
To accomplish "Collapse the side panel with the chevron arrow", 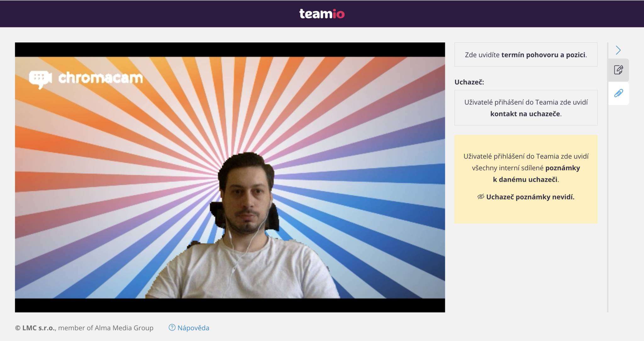I will point(618,50).
